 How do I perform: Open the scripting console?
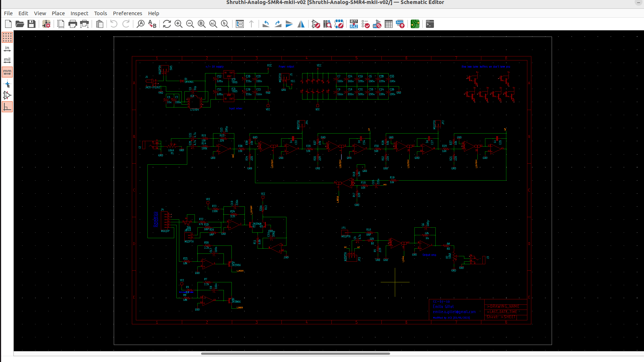(x=430, y=24)
